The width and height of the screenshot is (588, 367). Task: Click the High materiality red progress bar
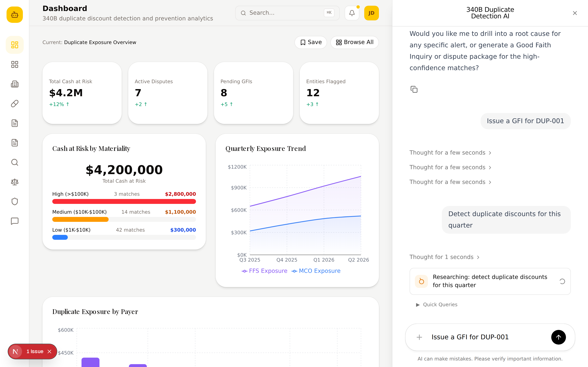point(124,201)
